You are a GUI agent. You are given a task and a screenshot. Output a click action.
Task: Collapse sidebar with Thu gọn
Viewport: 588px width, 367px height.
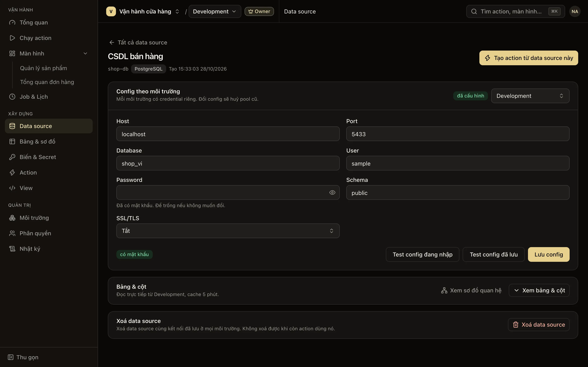coord(23,357)
